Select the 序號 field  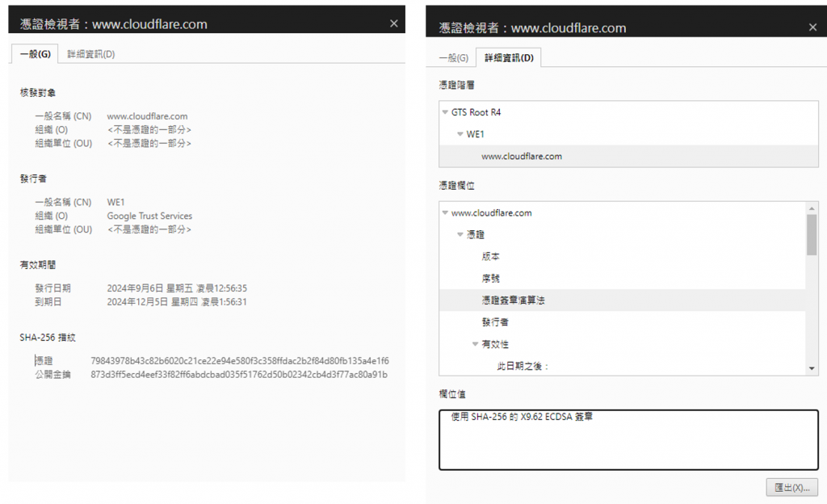[490, 279]
